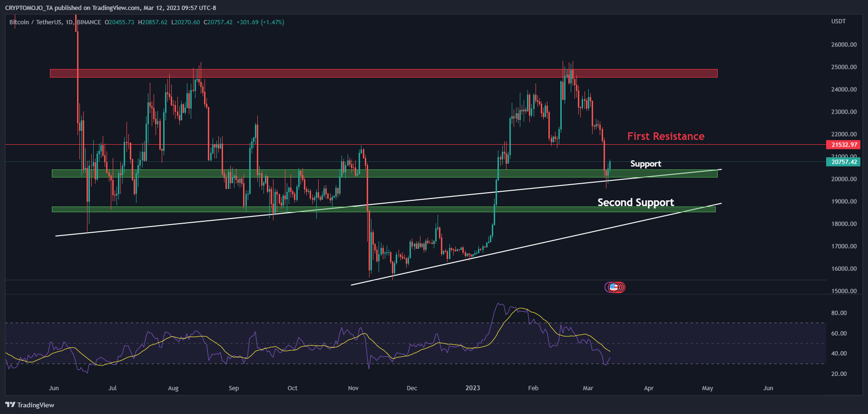Select the Second Support text label
868x414 pixels.
pyautogui.click(x=636, y=203)
